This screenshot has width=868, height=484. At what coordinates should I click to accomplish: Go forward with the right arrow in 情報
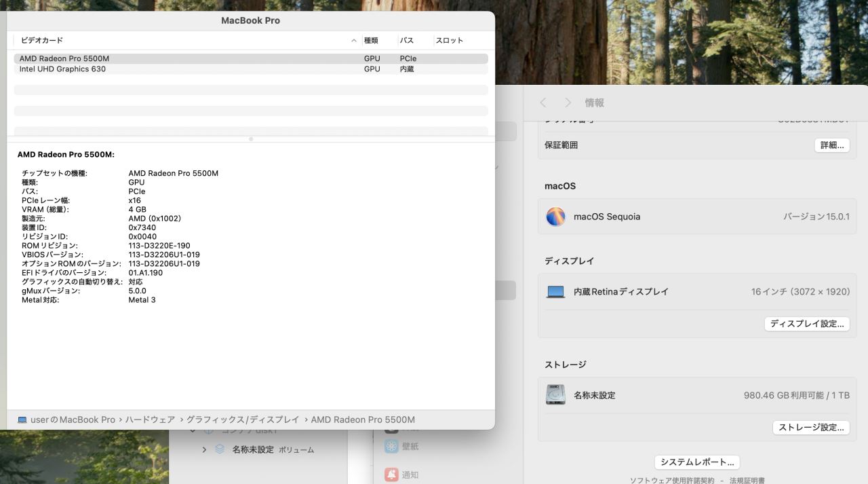pyautogui.click(x=568, y=103)
